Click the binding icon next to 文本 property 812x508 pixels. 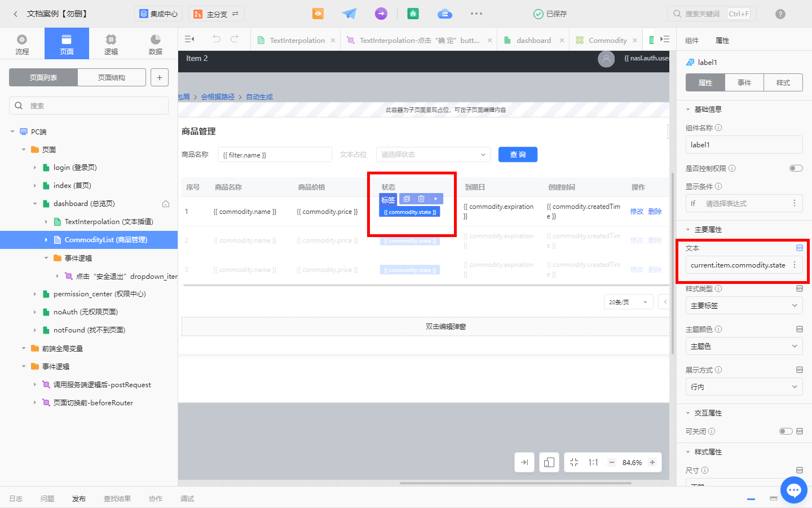[x=799, y=248]
